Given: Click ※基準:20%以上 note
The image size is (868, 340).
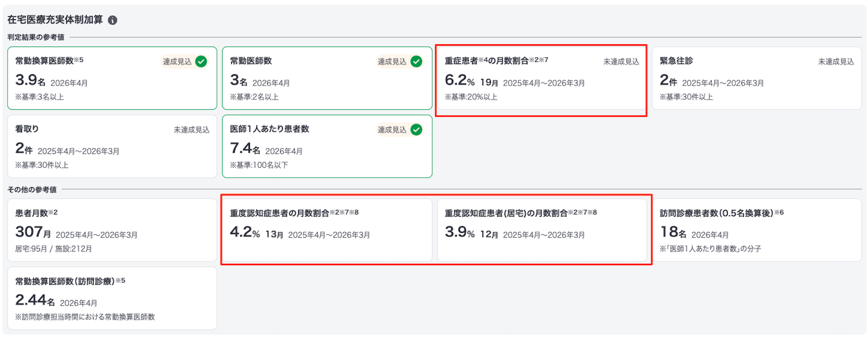Looking at the screenshot, I should click(471, 97).
